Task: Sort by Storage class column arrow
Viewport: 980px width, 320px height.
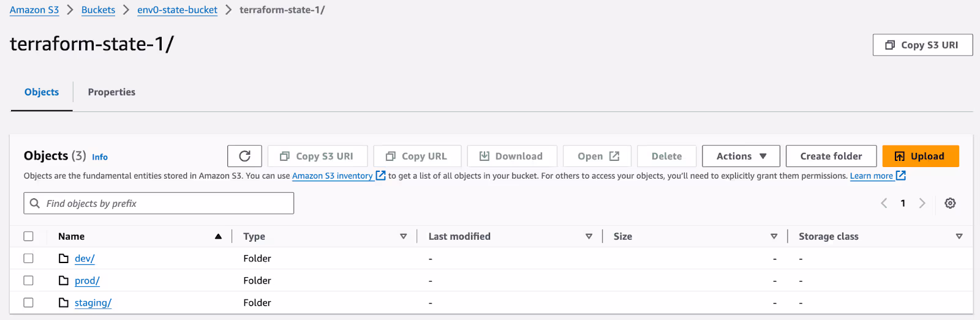Action: click(x=959, y=236)
